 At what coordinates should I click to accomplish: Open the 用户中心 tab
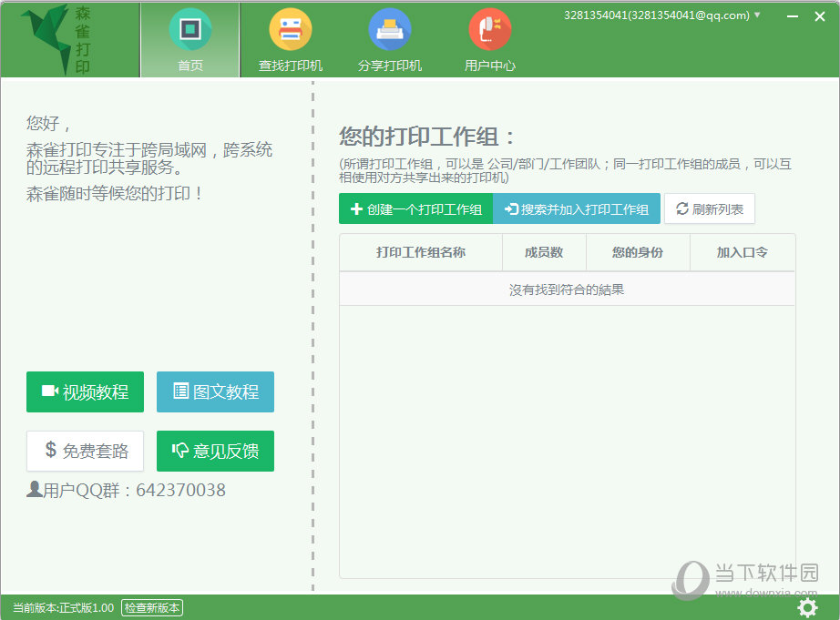pos(489,40)
